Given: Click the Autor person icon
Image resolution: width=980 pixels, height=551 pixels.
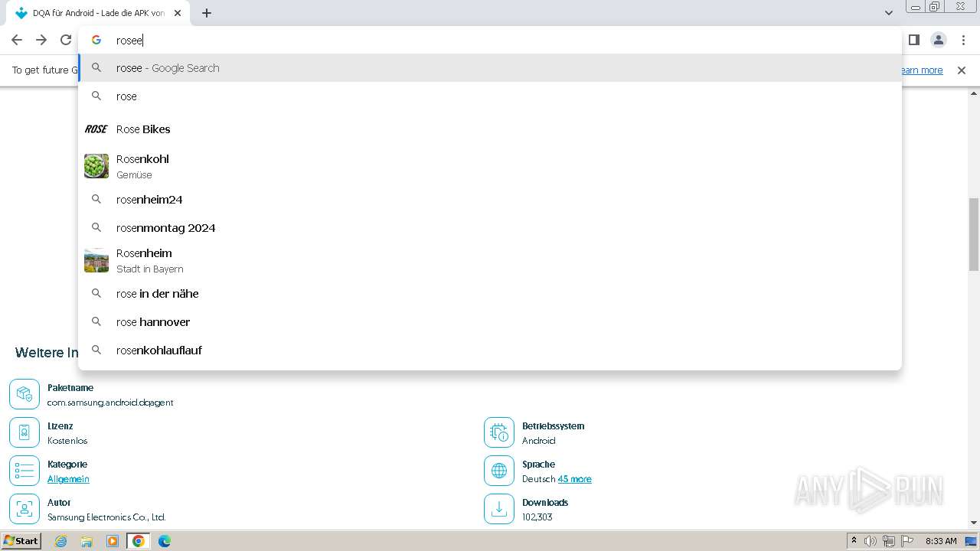Looking at the screenshot, I should (24, 509).
